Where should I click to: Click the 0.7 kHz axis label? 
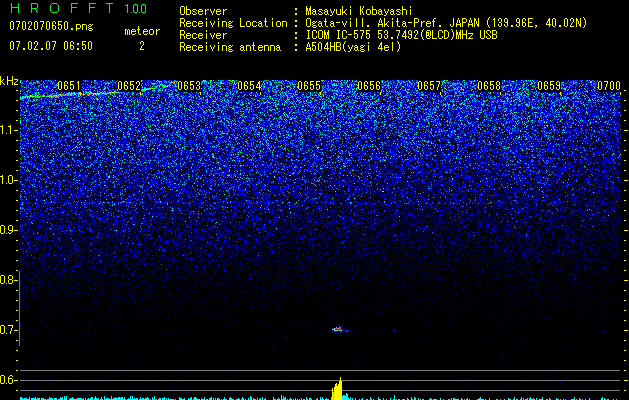tap(8, 330)
